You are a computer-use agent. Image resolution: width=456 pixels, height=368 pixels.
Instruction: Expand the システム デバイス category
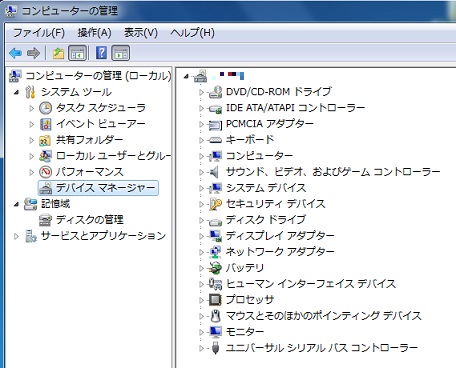coord(201,188)
